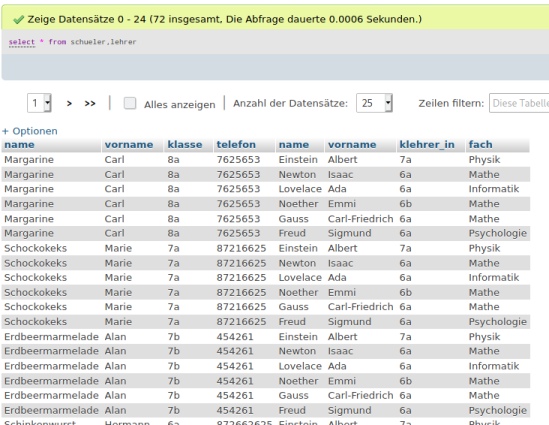Click the from keyword in the query

[x=57, y=42]
